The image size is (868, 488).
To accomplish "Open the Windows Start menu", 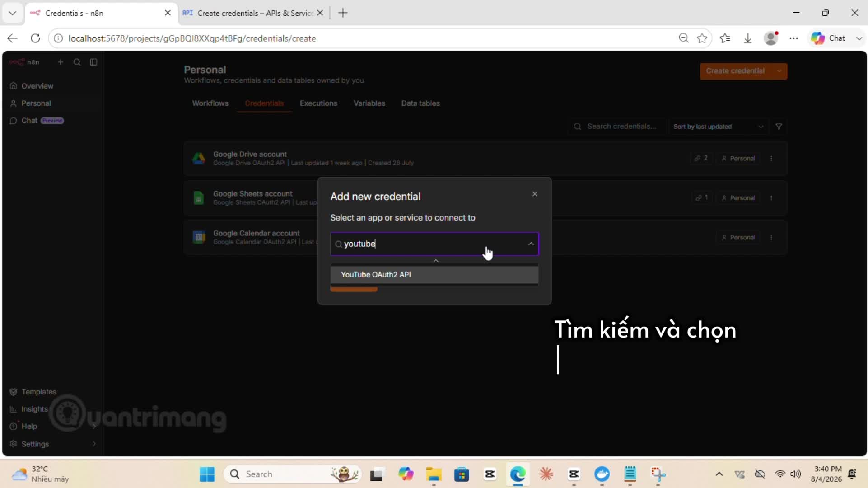I will tap(207, 474).
